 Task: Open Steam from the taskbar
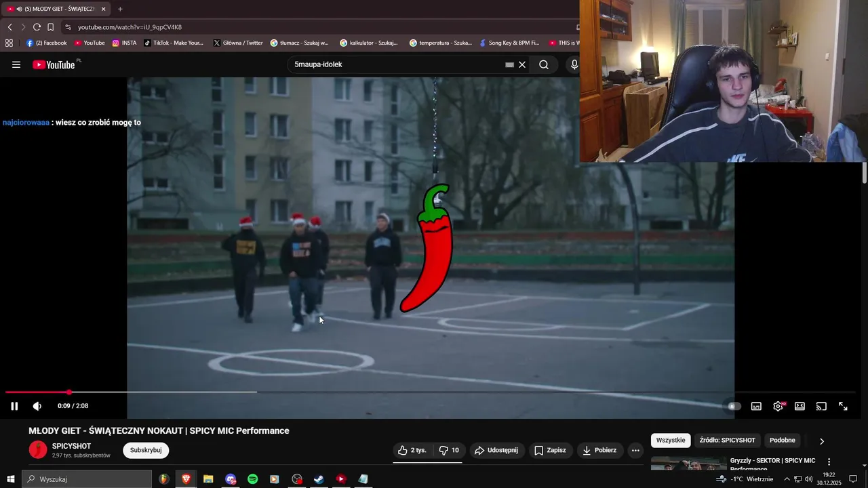(319, 479)
